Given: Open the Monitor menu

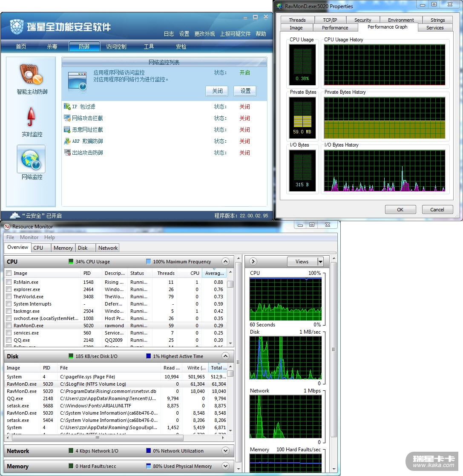Looking at the screenshot, I should click(29, 237).
